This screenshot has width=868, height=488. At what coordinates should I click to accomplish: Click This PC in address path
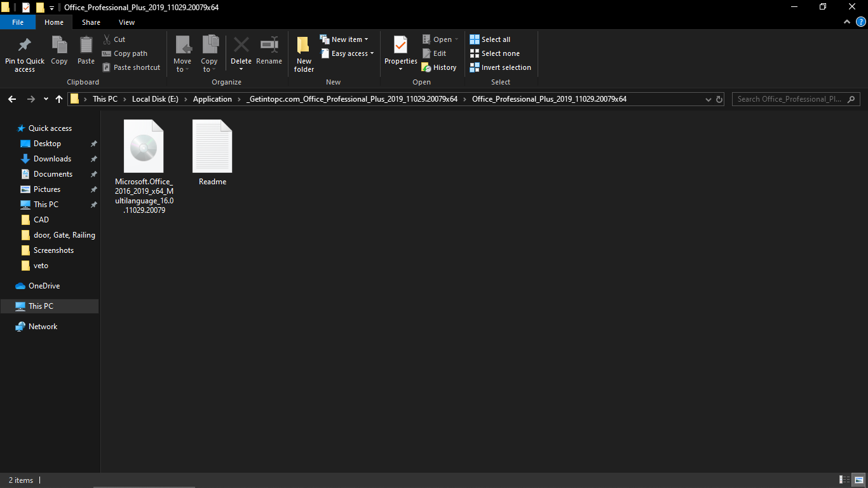coord(105,99)
